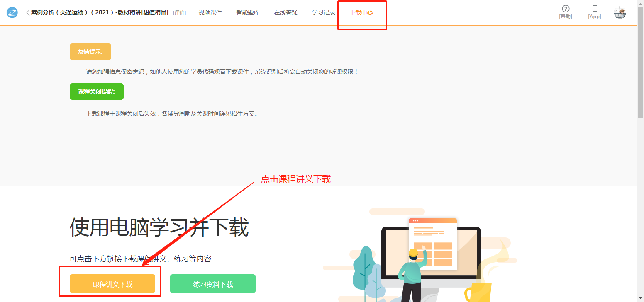Click the yellow 友情提示 label
The image size is (644, 302).
click(x=90, y=52)
